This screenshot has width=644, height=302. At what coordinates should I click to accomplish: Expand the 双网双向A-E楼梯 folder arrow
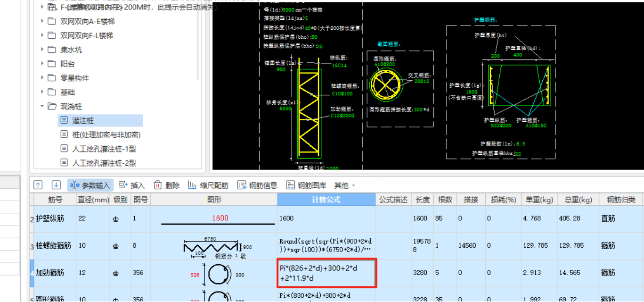[x=42, y=21]
